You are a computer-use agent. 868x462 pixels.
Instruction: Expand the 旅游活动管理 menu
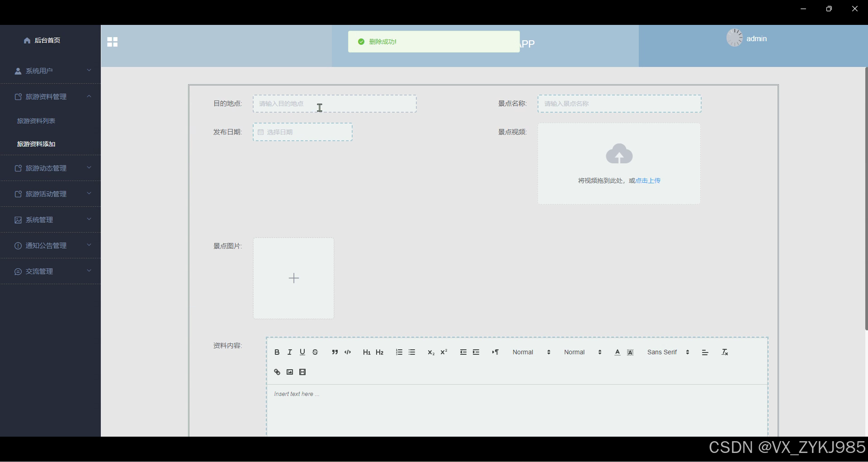coord(50,194)
